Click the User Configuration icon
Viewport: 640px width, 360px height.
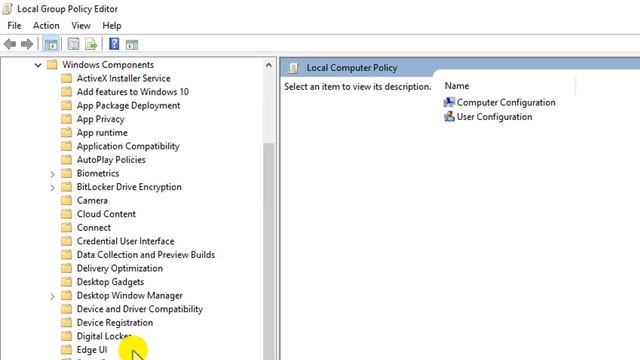point(449,117)
